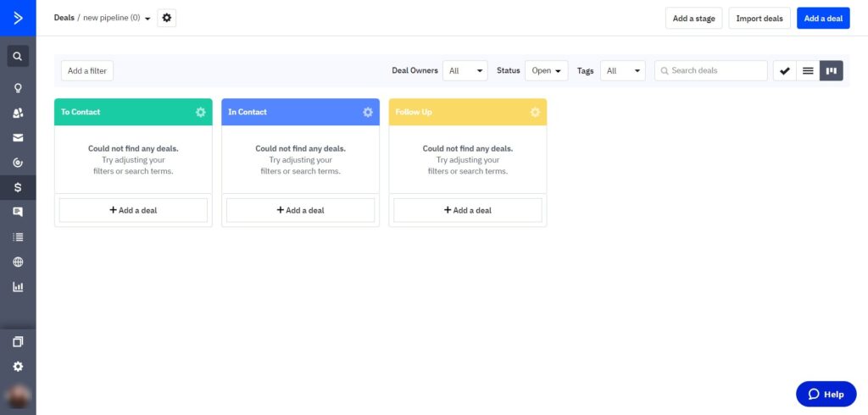Expand the Deal Owners dropdown
The image size is (868, 415).
(465, 71)
